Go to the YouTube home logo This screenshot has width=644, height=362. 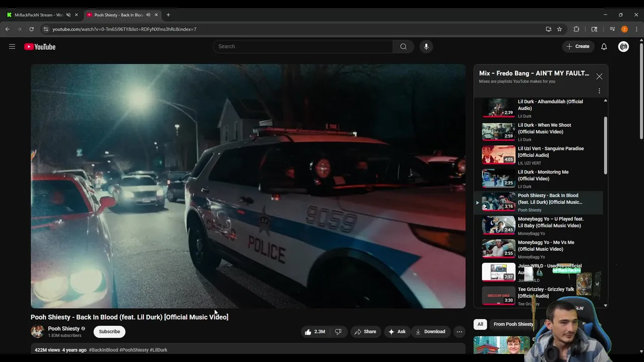(x=40, y=47)
